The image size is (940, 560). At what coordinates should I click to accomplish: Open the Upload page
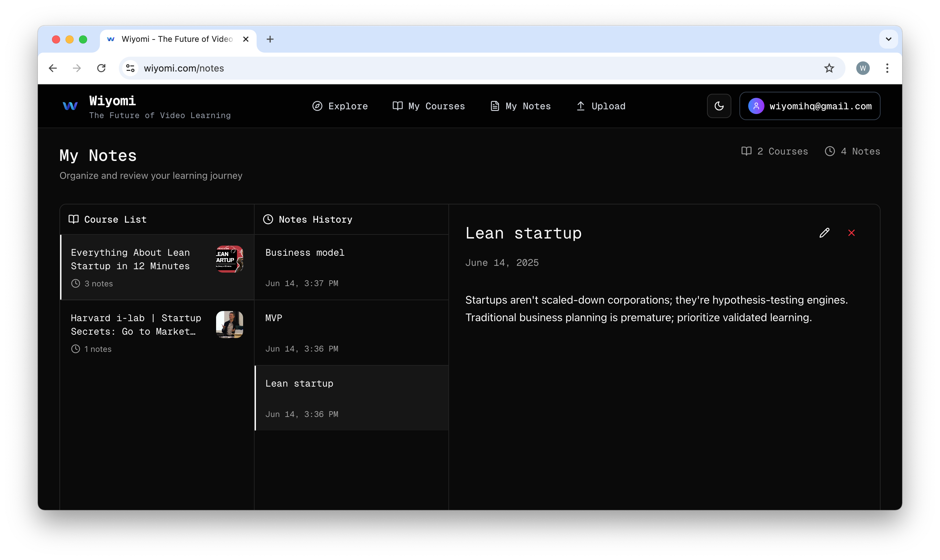[600, 106]
